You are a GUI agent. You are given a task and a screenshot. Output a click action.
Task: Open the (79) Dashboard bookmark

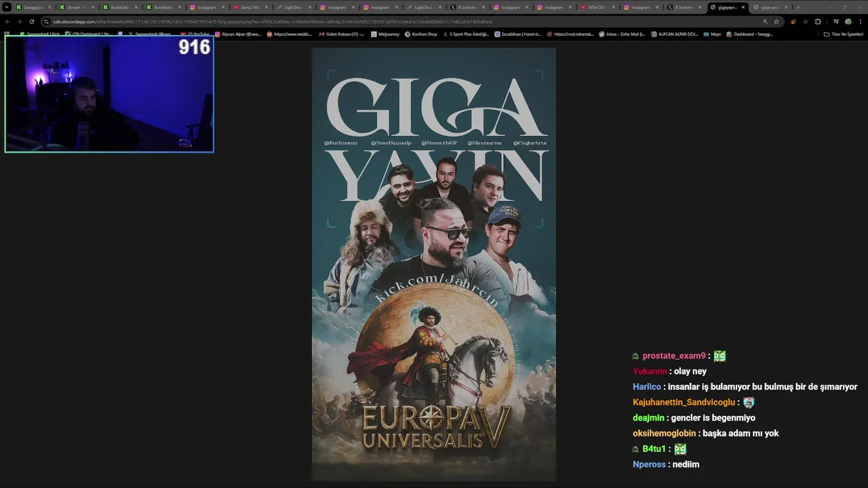pos(88,34)
